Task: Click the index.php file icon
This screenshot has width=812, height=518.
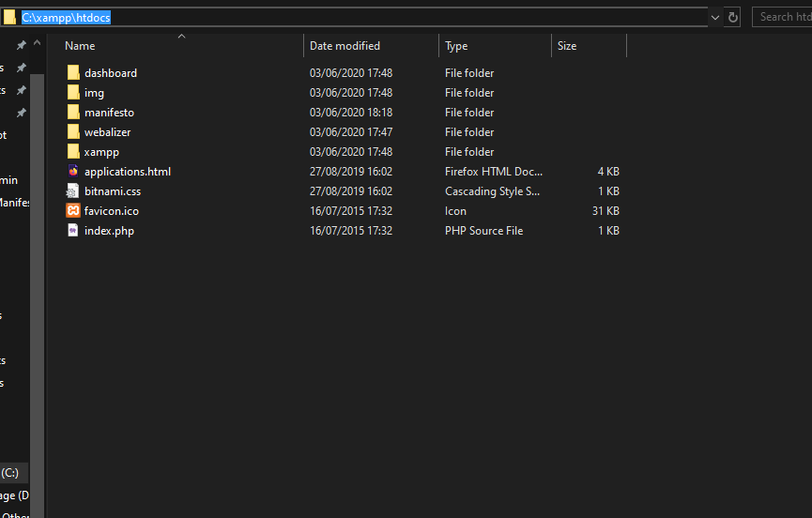Action: [73, 230]
